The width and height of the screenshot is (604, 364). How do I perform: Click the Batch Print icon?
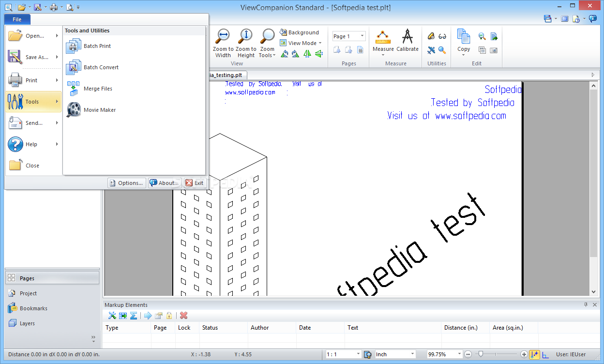point(74,46)
